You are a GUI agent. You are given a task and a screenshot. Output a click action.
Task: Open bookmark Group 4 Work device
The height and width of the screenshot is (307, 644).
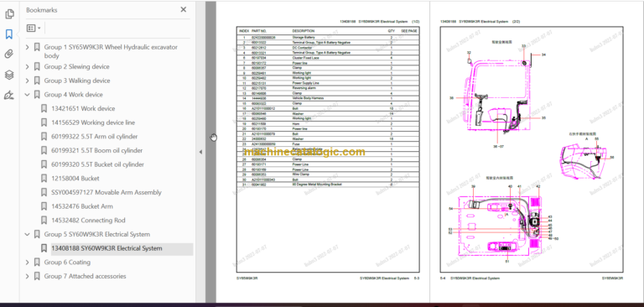(74, 95)
